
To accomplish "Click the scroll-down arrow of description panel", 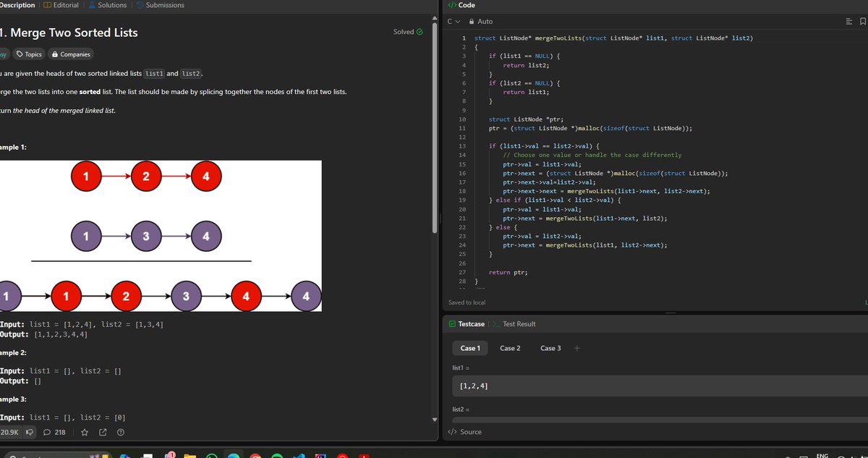I will 435,420.
